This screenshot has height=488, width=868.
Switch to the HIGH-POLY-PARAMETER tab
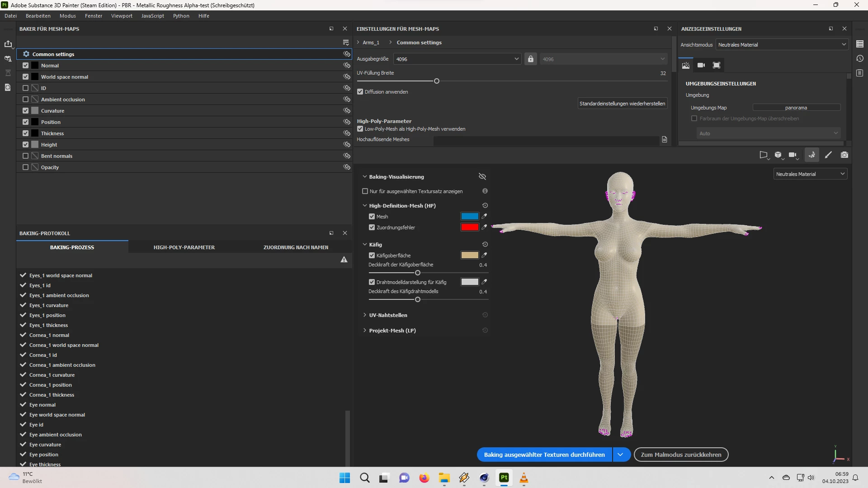184,247
